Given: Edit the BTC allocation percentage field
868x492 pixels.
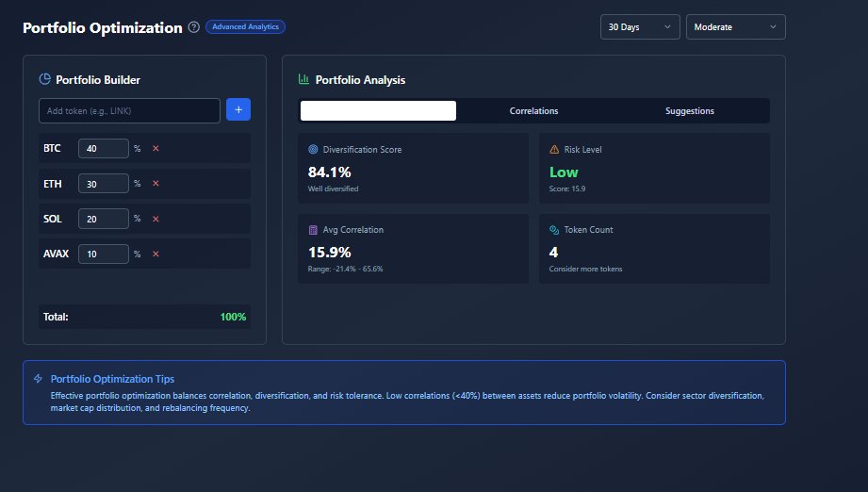Looking at the screenshot, I should pyautogui.click(x=104, y=148).
